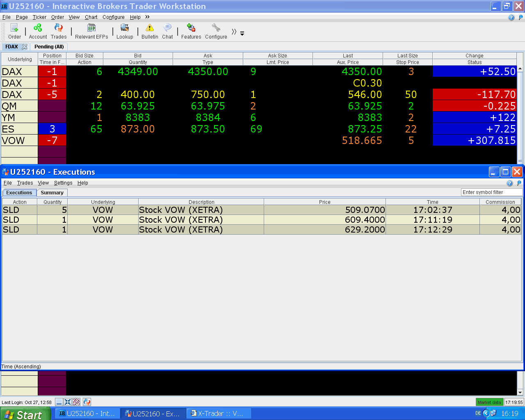Screen dimensions: 525x420
Task: Click the Change column header
Action: [x=475, y=56]
